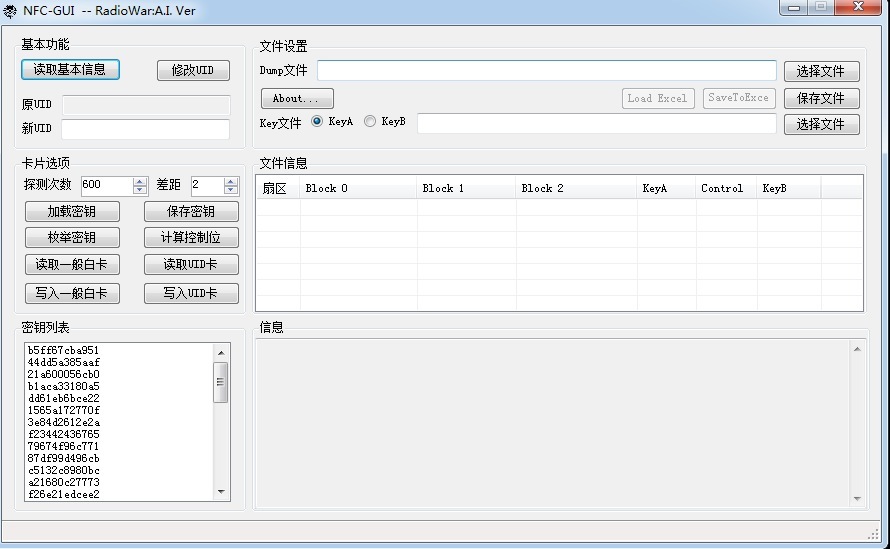Select key dd61eb6bce22 in list

point(63,399)
